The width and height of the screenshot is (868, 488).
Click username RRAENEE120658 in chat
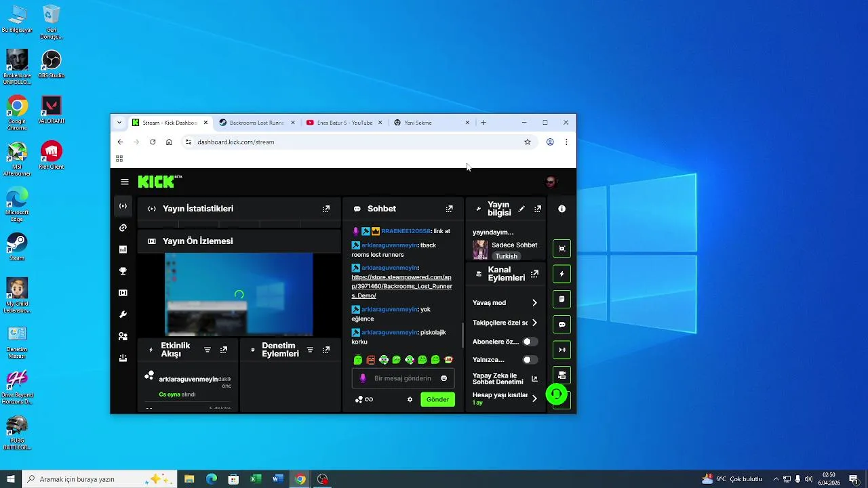(x=406, y=231)
